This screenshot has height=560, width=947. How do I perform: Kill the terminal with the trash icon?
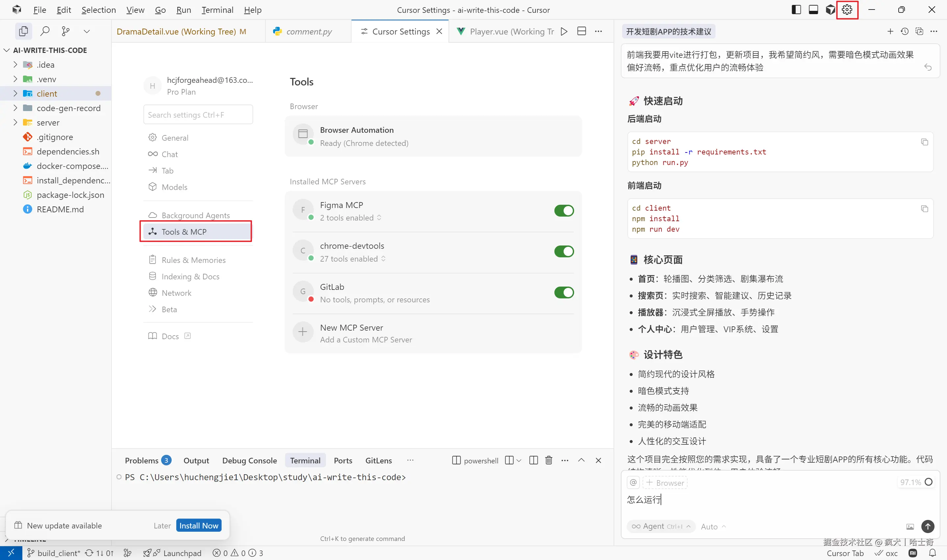(x=548, y=460)
